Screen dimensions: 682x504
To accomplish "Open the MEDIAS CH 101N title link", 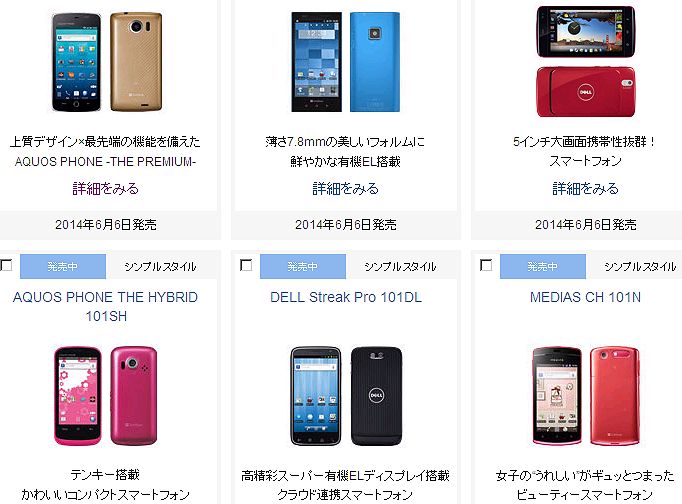I will point(585,297).
